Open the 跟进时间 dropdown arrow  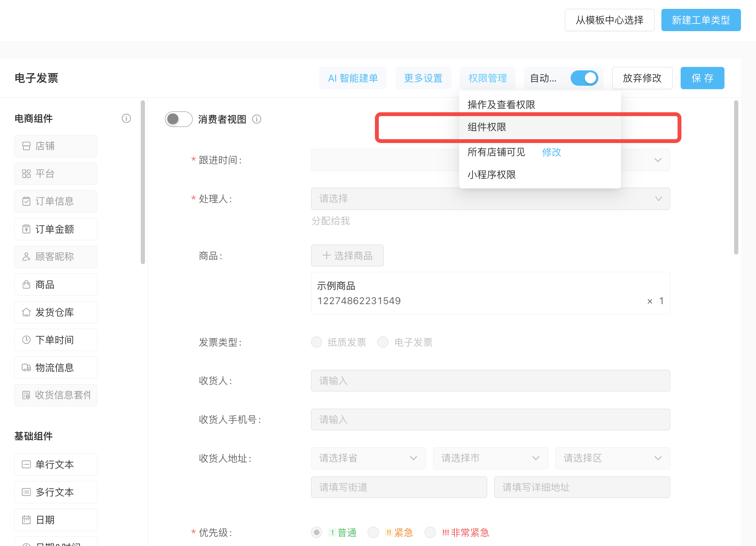658,160
